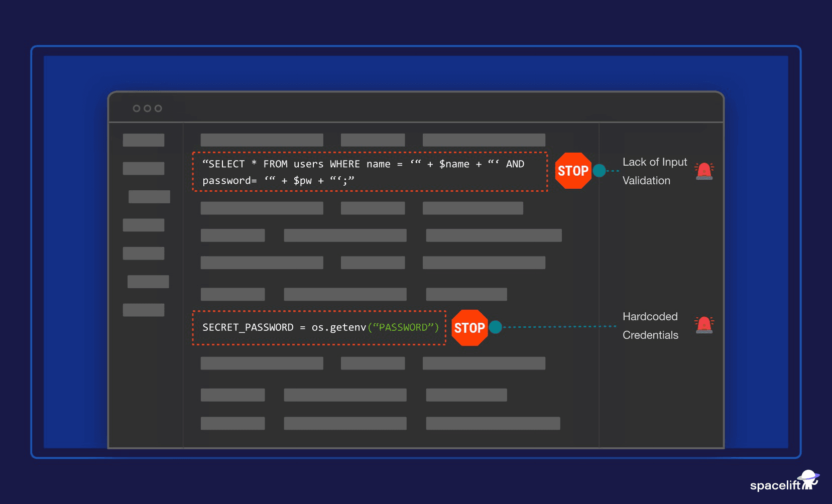Image resolution: width=832 pixels, height=504 pixels.
Task: Select the siren icon next to Lack of Input Validation
Action: click(704, 171)
